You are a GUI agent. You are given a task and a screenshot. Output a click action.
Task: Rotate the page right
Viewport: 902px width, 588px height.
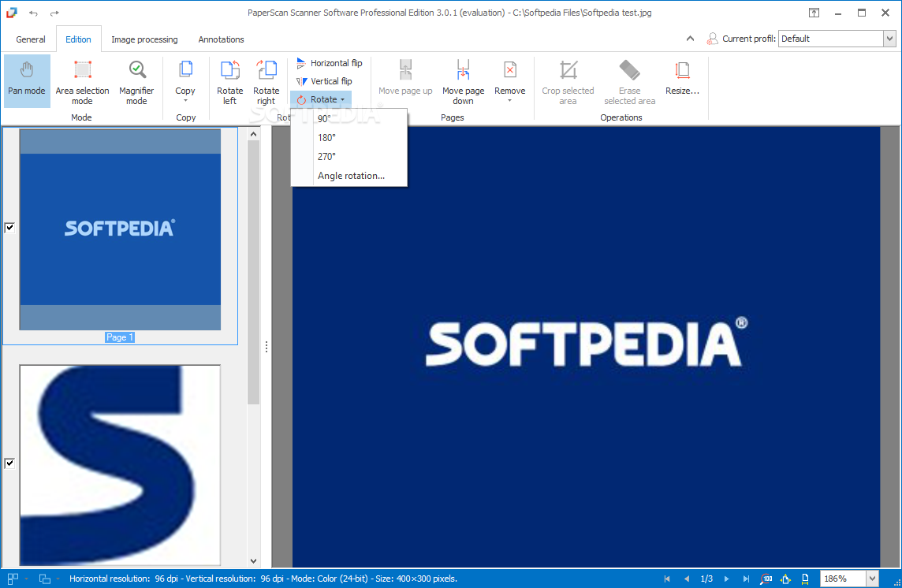(x=266, y=80)
